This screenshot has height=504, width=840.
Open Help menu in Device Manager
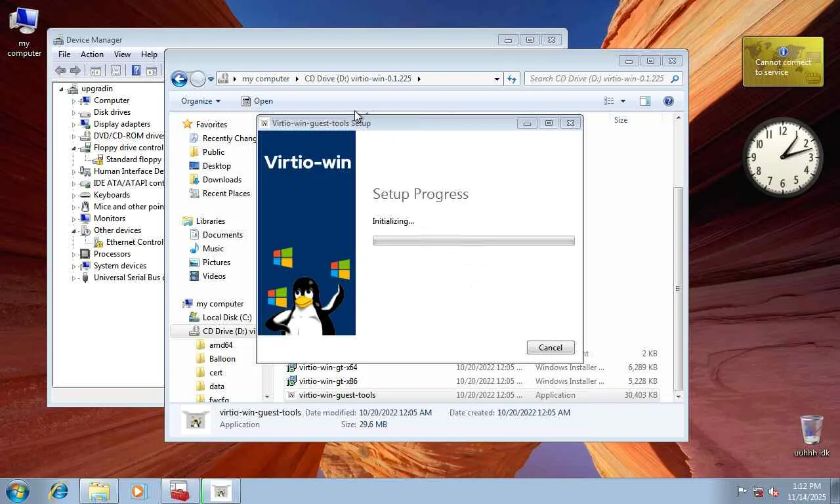tap(149, 54)
